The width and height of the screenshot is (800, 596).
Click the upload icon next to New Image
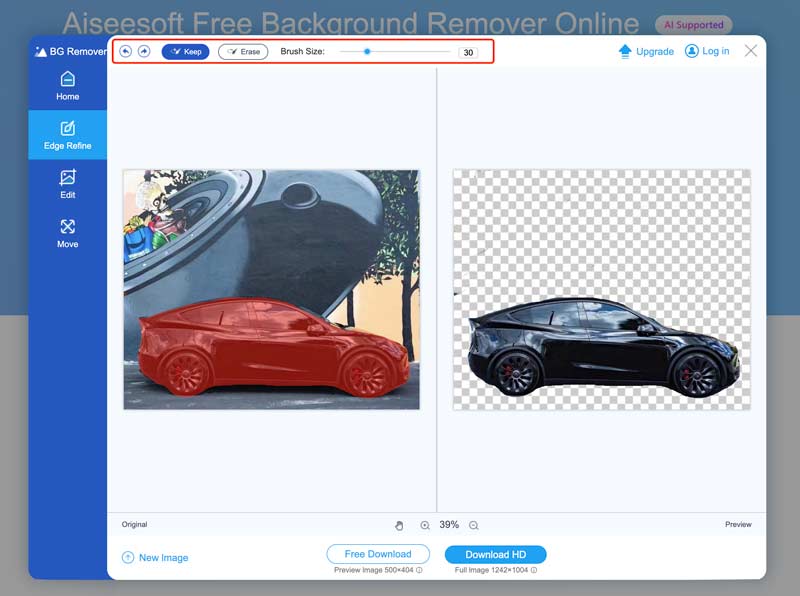[128, 558]
